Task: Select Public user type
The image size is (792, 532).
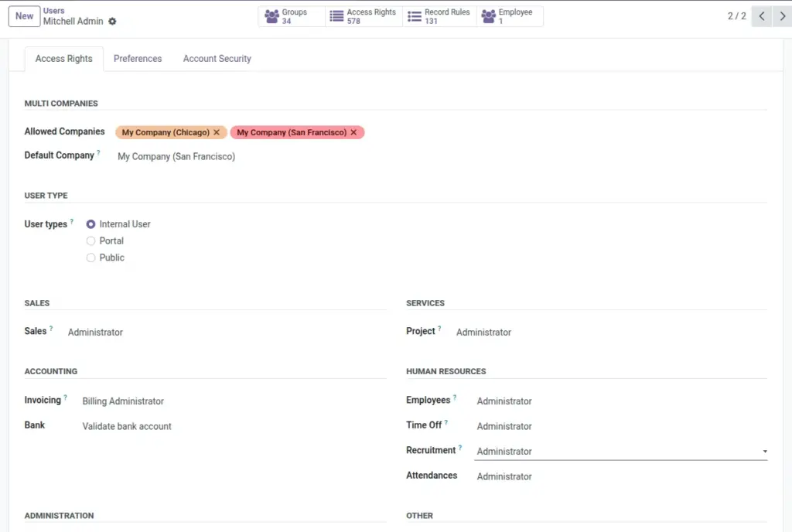Action: click(91, 257)
